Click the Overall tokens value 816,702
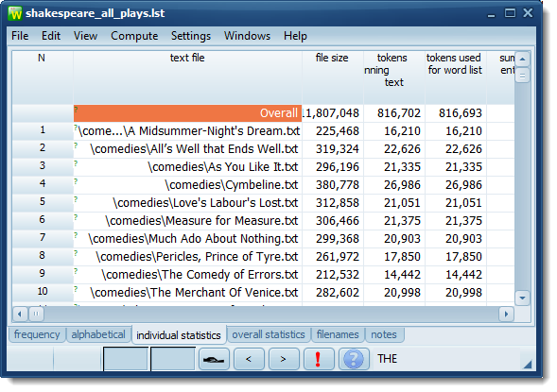The height and width of the screenshot is (392, 557). point(394,113)
